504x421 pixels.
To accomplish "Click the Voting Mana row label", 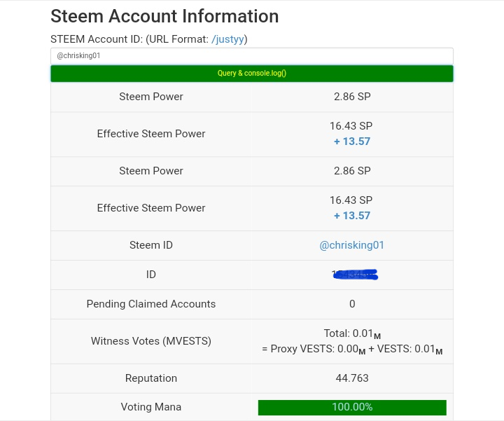I will point(151,407).
